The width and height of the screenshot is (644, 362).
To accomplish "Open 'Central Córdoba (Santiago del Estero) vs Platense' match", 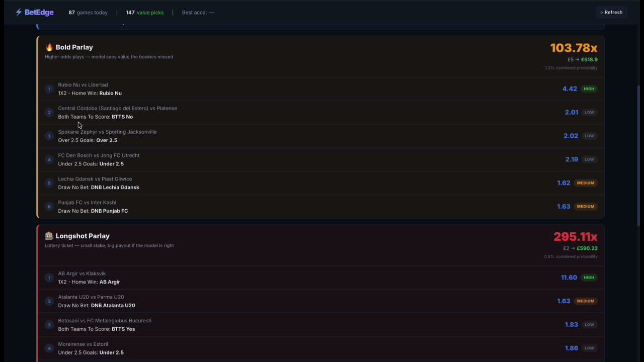I will pyautogui.click(x=118, y=109).
